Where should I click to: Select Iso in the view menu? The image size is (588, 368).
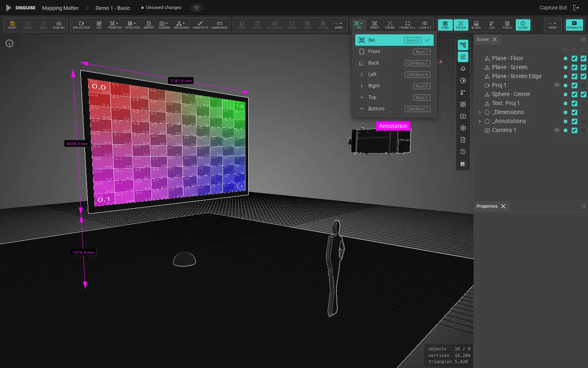click(x=394, y=40)
